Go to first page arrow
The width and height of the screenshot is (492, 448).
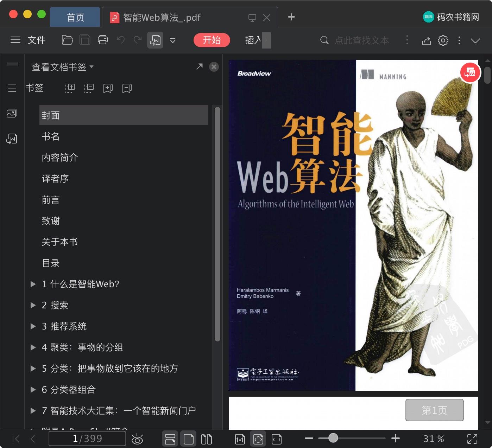pos(16,439)
